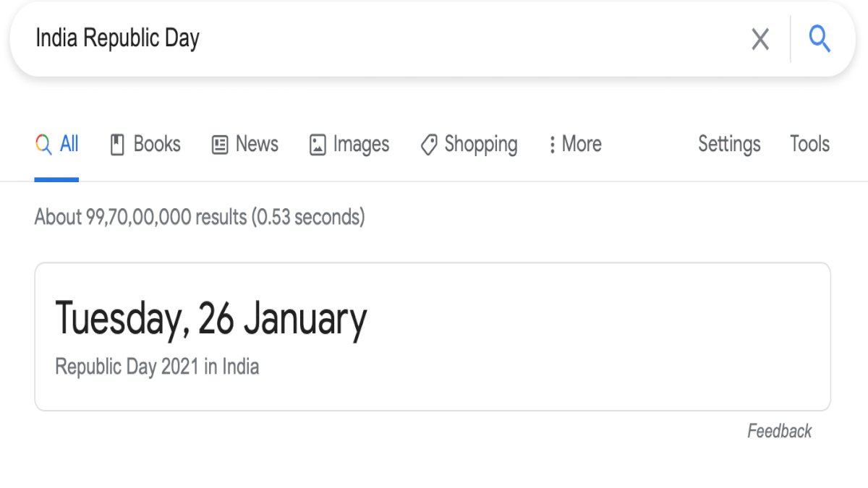Switch to the Shopping results tab
868x488 pixels.
469,144
